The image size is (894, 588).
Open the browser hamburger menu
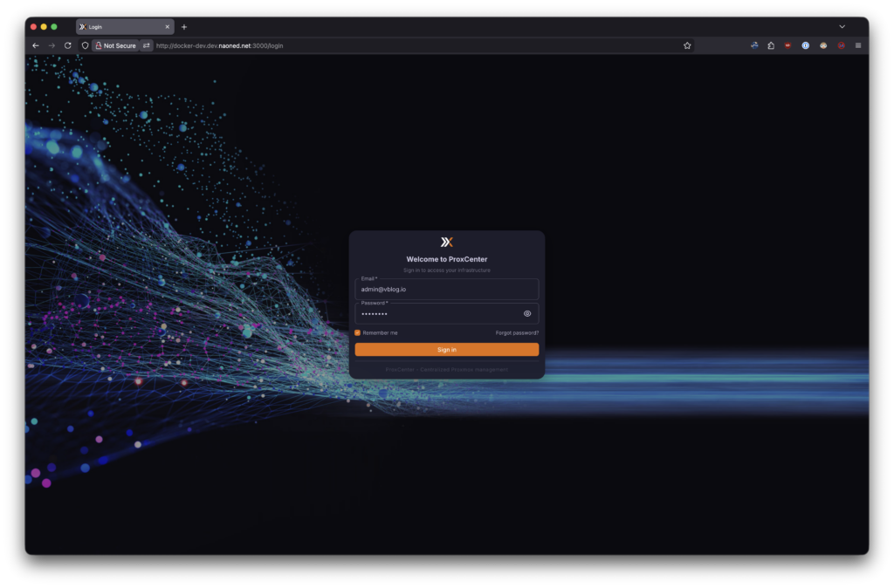[858, 45]
